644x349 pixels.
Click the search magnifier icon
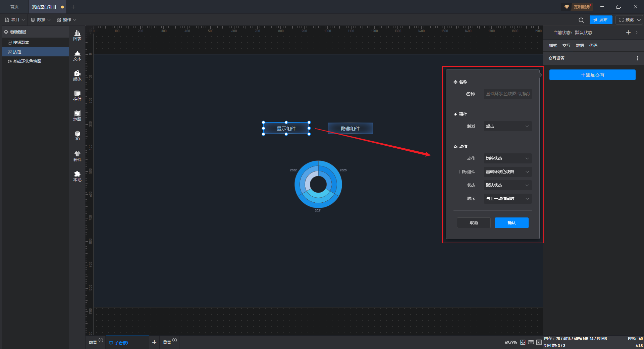(581, 20)
